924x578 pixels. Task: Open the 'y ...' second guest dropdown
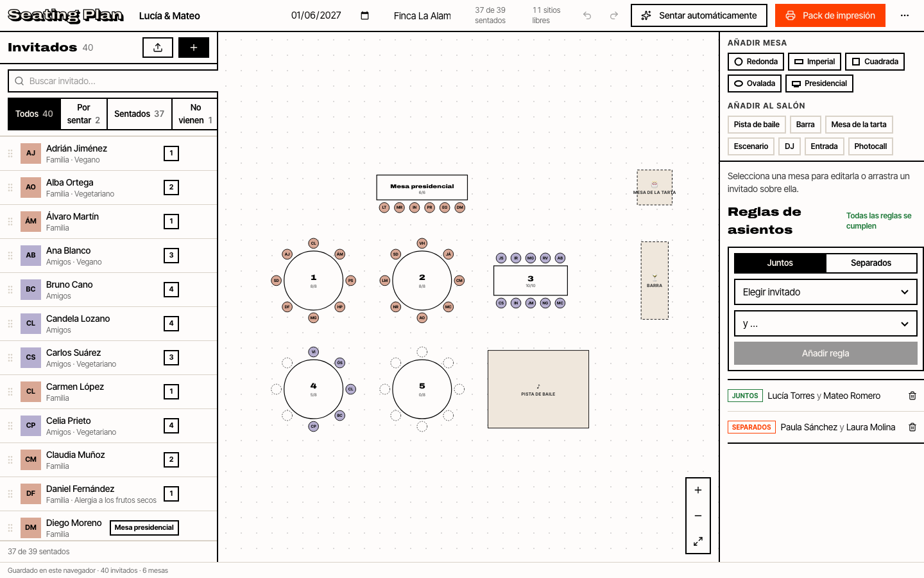pyautogui.click(x=826, y=324)
